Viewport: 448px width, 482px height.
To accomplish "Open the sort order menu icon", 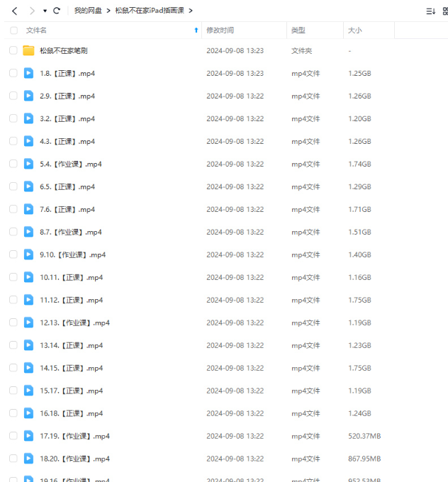I will pyautogui.click(x=430, y=11).
